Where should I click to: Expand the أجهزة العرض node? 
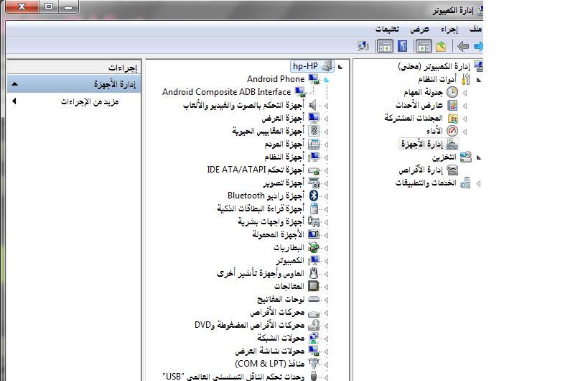[x=326, y=119]
